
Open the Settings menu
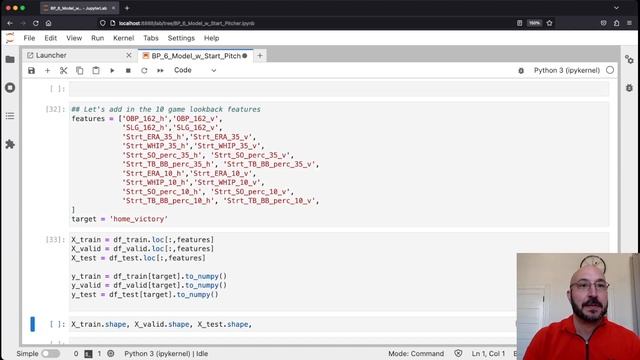click(181, 38)
